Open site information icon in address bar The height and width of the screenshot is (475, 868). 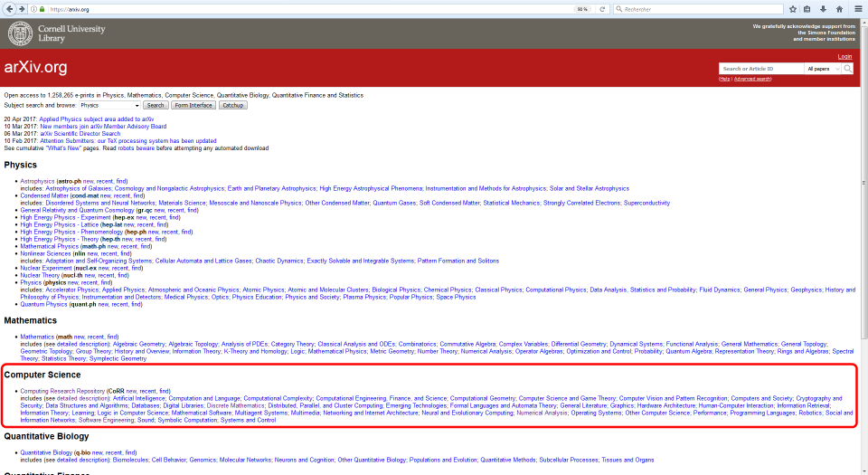pos(34,9)
